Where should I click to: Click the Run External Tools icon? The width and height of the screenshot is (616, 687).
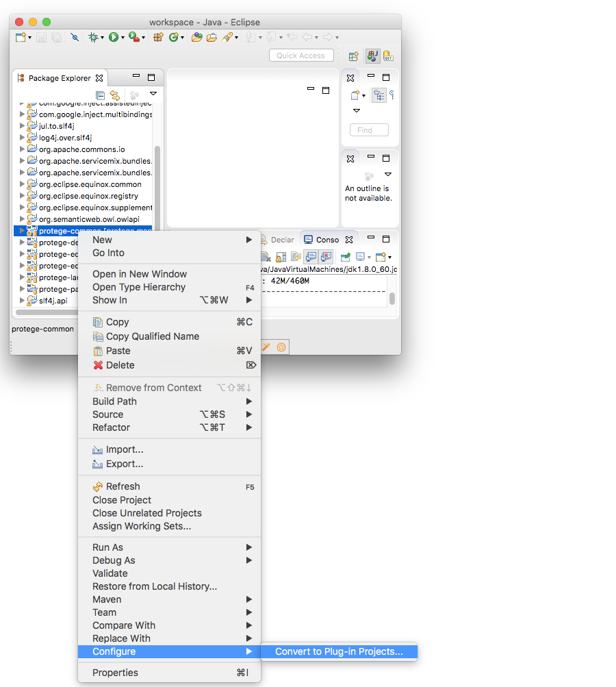pyautogui.click(x=134, y=37)
